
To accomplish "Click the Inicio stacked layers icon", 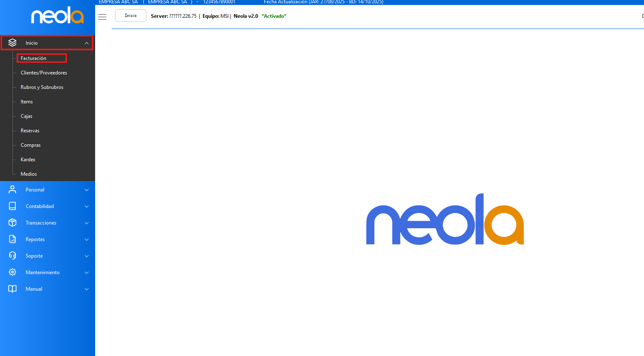I will point(12,43).
